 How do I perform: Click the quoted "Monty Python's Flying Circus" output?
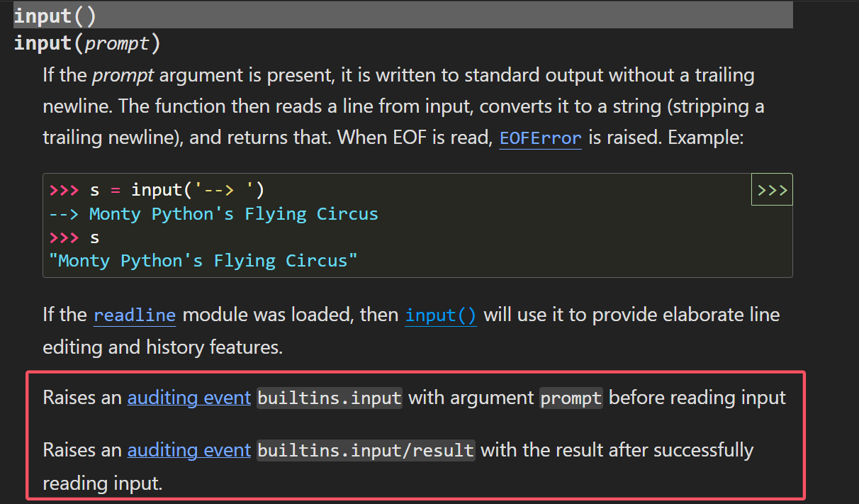tap(203, 261)
